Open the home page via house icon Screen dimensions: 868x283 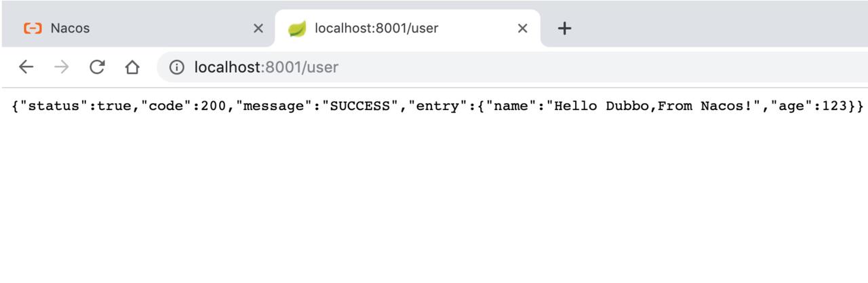(132, 67)
